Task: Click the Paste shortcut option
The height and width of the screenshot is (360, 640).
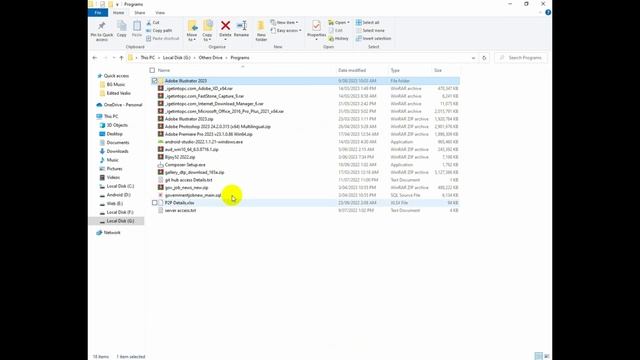Action: pyautogui.click(x=162, y=38)
